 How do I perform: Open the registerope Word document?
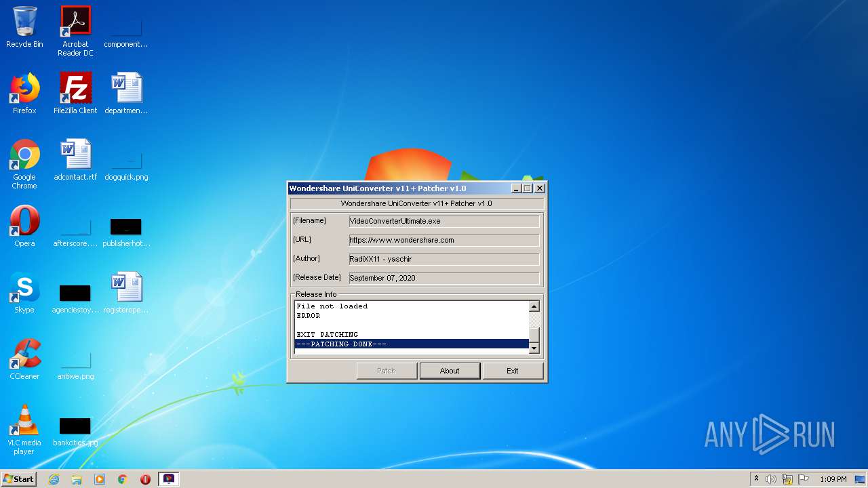click(x=126, y=293)
